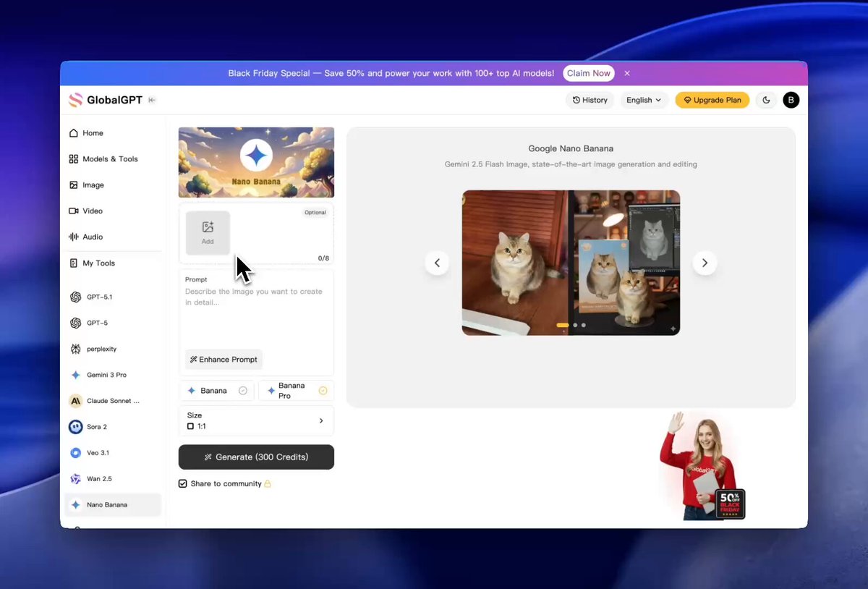868x589 pixels.
Task: Toggle Share to community checkbox
Action: [x=182, y=483]
